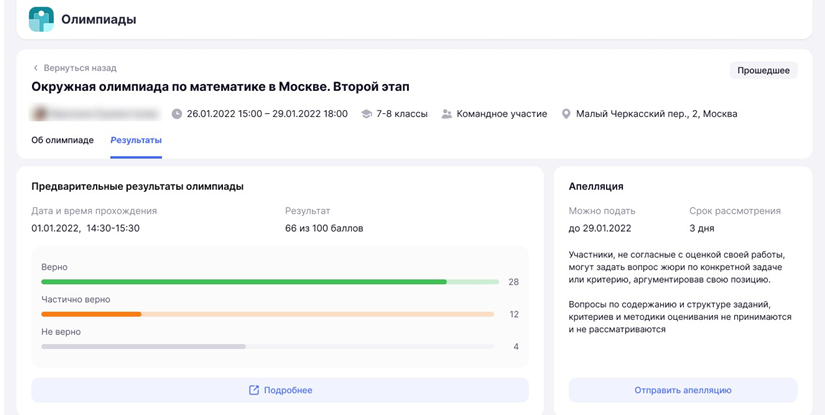825x415 pixels.
Task: Click the olympiad title heading
Action: (x=220, y=87)
